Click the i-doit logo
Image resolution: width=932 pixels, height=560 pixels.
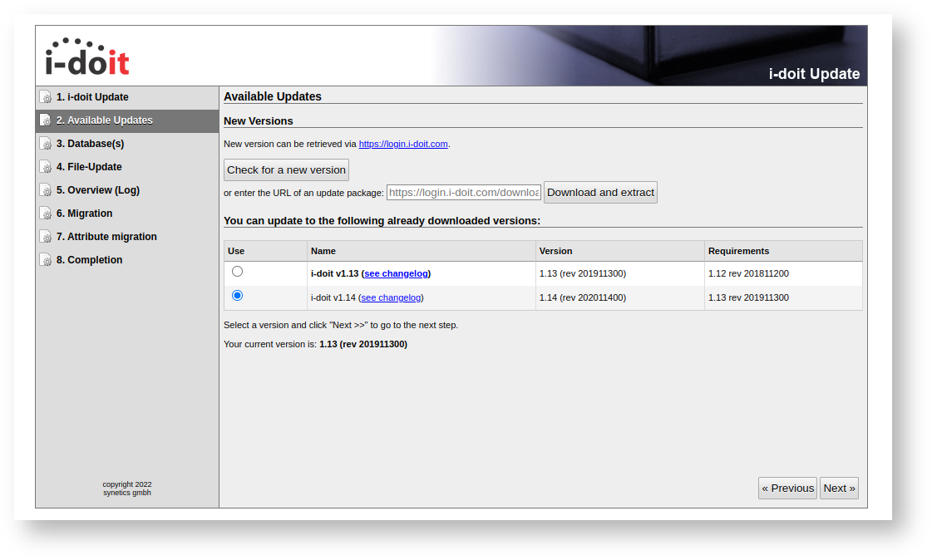(x=87, y=56)
